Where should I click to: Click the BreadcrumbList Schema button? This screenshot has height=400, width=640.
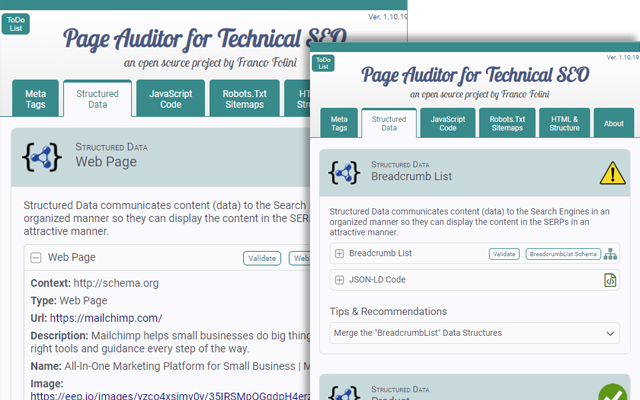pyautogui.click(x=563, y=254)
